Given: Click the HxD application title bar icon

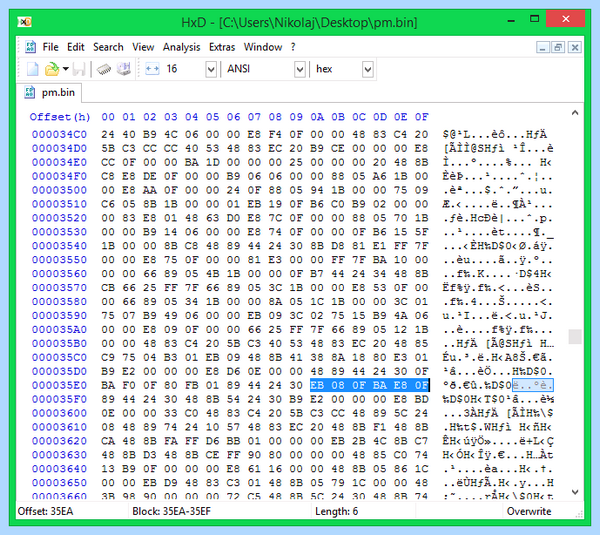Looking at the screenshot, I should coord(24,22).
